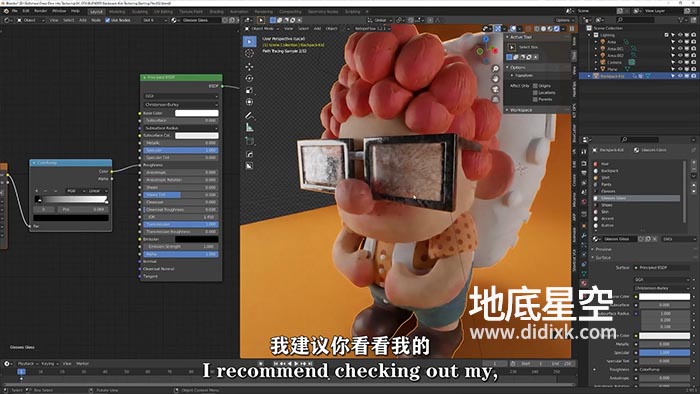Move material slot up arrow
700x394 pixels.
point(694,186)
